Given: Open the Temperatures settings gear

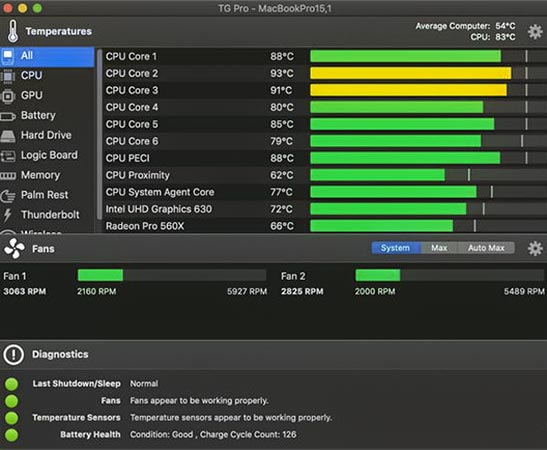Looking at the screenshot, I should (x=535, y=32).
